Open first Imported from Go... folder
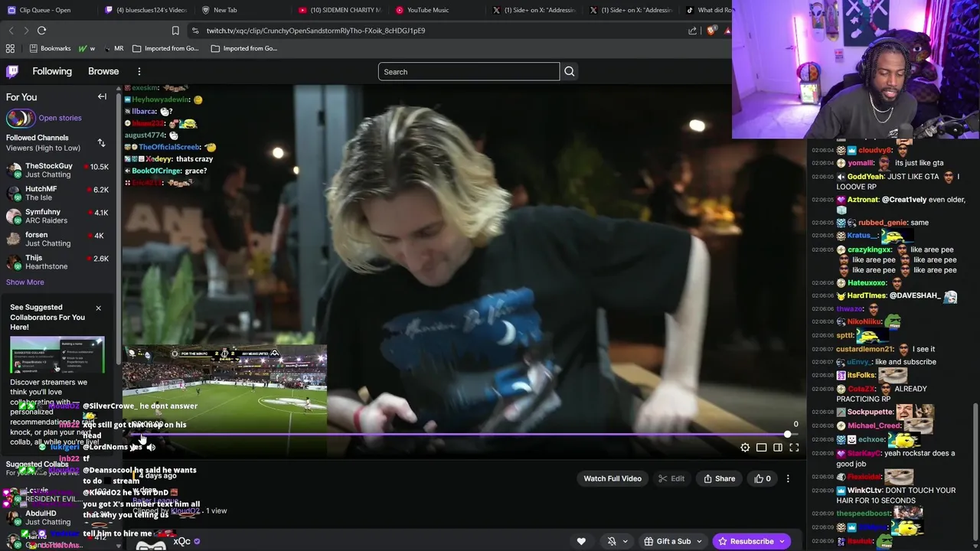Screen dimensions: 980x551 click(165, 48)
